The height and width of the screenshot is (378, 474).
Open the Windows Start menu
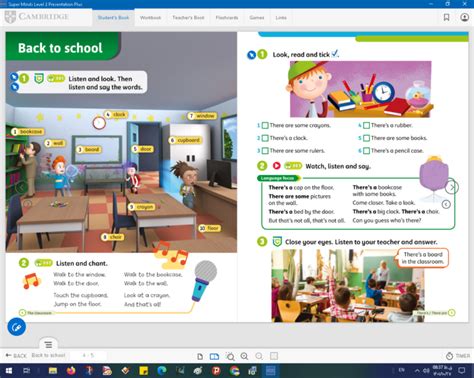[x=9, y=371]
